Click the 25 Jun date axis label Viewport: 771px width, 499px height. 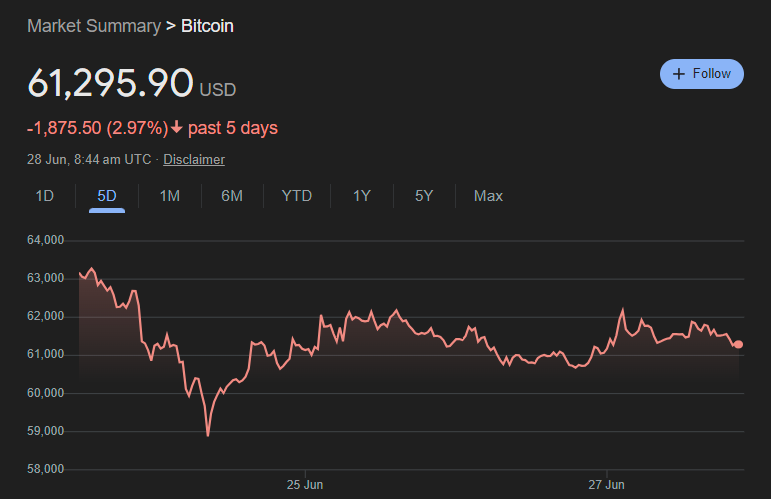[x=304, y=485]
